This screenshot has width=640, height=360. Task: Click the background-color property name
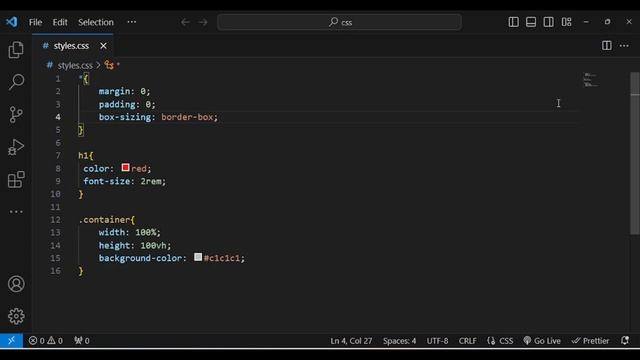click(140, 258)
